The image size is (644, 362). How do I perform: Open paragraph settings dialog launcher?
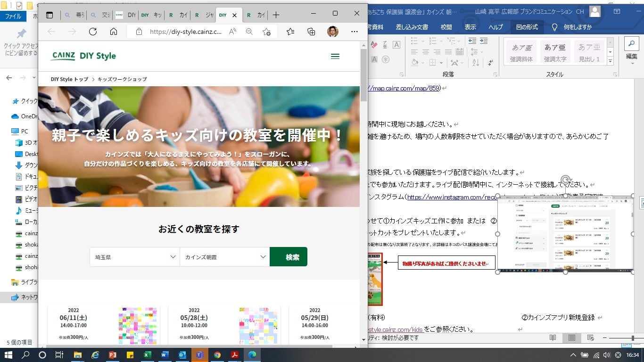click(495, 74)
